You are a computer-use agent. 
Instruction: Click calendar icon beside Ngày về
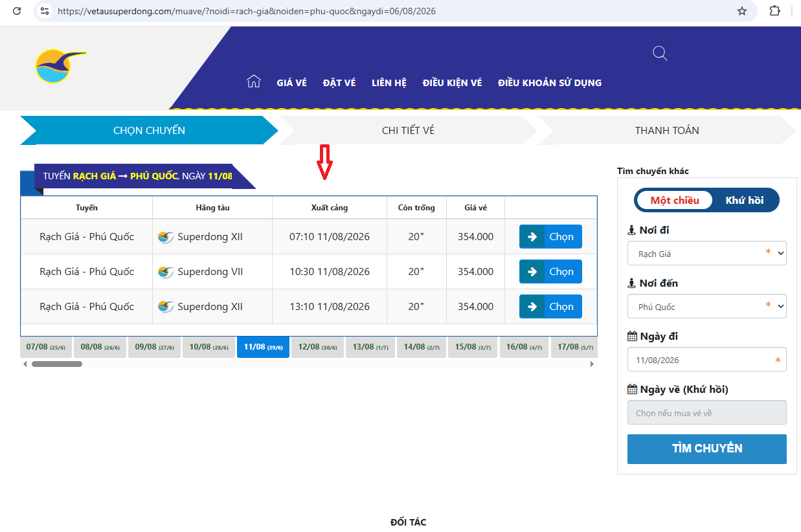click(632, 390)
